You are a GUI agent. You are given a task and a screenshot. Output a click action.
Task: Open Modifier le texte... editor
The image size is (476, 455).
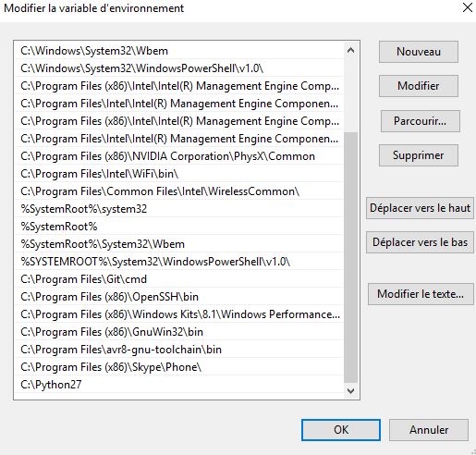421,294
